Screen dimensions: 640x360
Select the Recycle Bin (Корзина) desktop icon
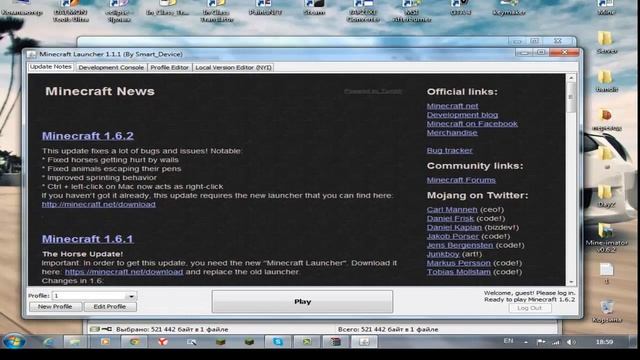(607, 311)
